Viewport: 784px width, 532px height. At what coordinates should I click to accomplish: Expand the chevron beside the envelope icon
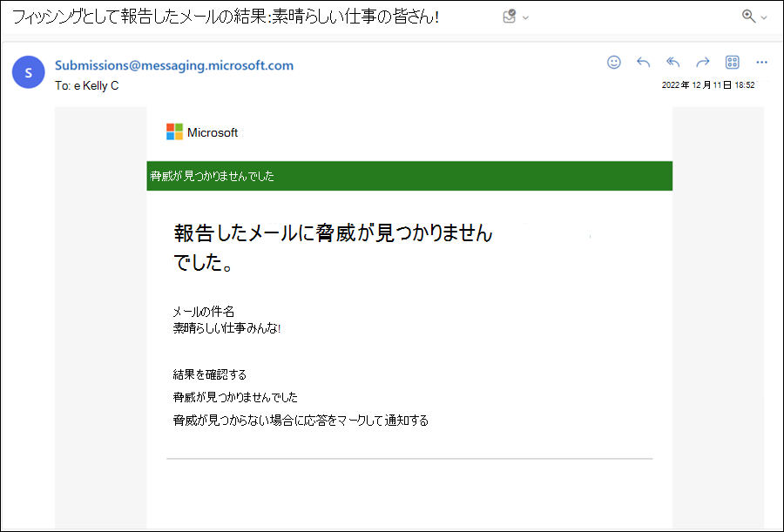525,18
